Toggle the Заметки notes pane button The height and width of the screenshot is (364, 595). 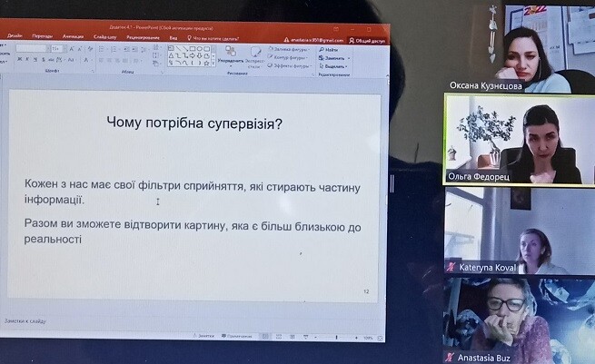pyautogui.click(x=204, y=336)
